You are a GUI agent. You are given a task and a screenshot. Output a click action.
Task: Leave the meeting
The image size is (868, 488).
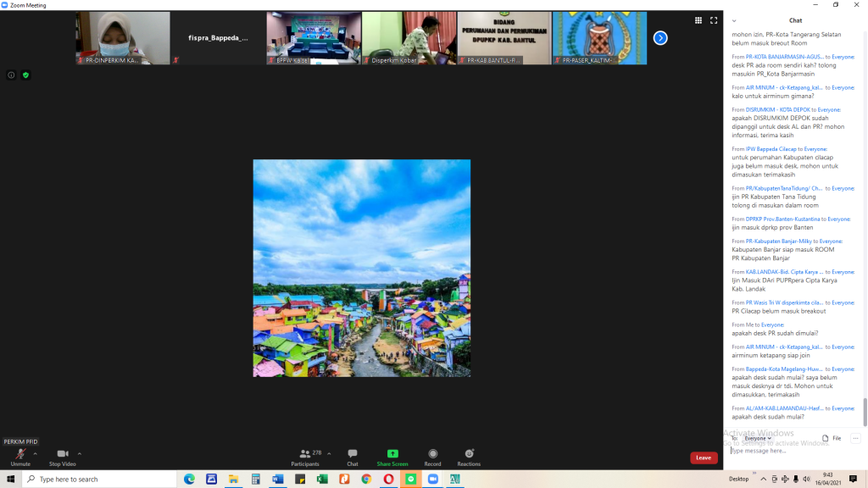[x=704, y=457]
